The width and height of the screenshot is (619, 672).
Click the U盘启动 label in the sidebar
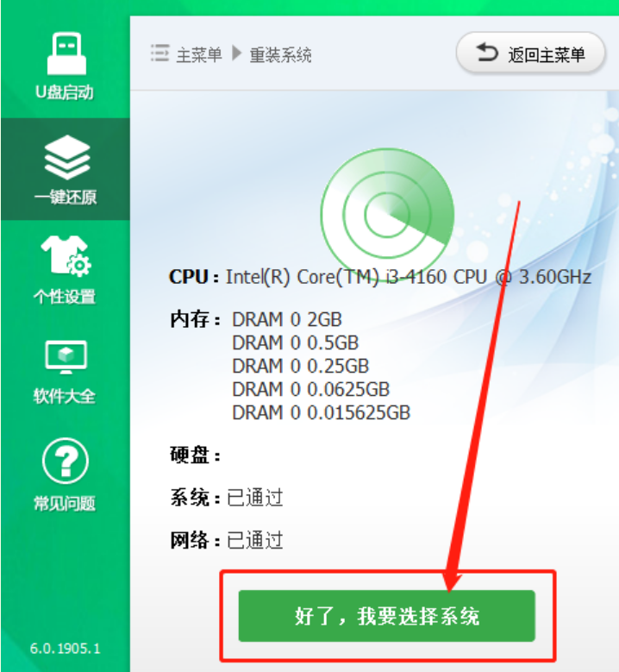[65, 92]
